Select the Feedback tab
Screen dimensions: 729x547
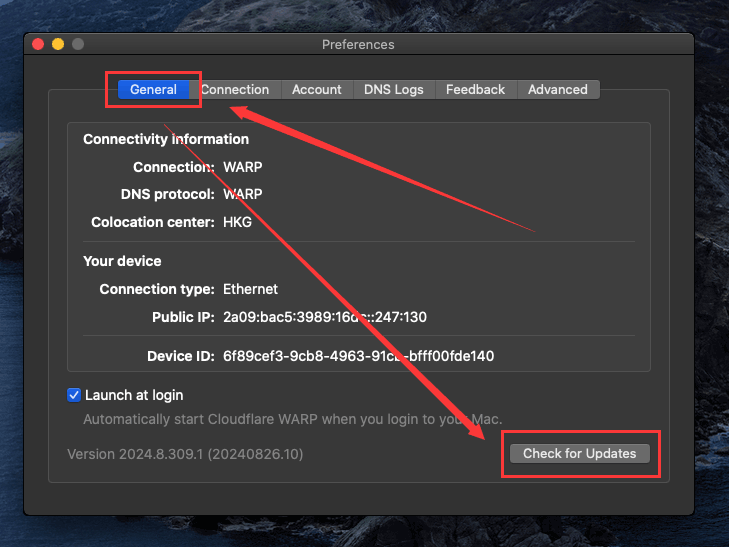pos(475,89)
